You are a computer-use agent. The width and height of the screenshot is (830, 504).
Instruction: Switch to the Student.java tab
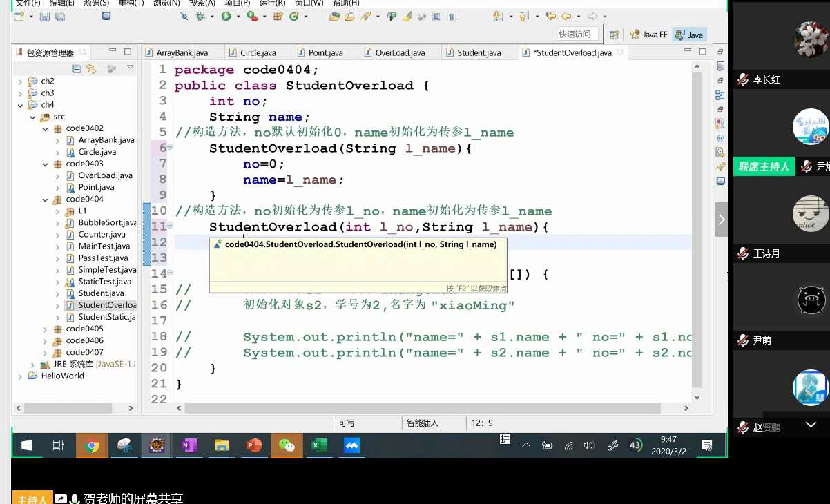(479, 52)
